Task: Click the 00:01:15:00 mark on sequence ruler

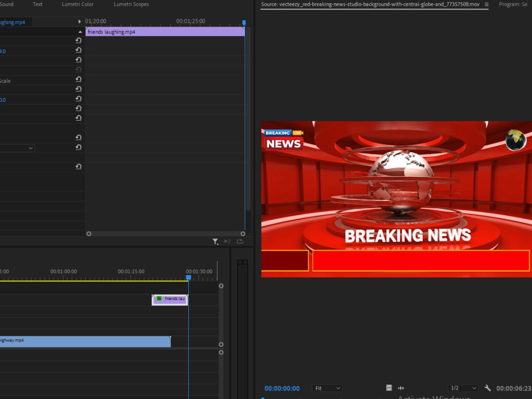Action: point(131,271)
